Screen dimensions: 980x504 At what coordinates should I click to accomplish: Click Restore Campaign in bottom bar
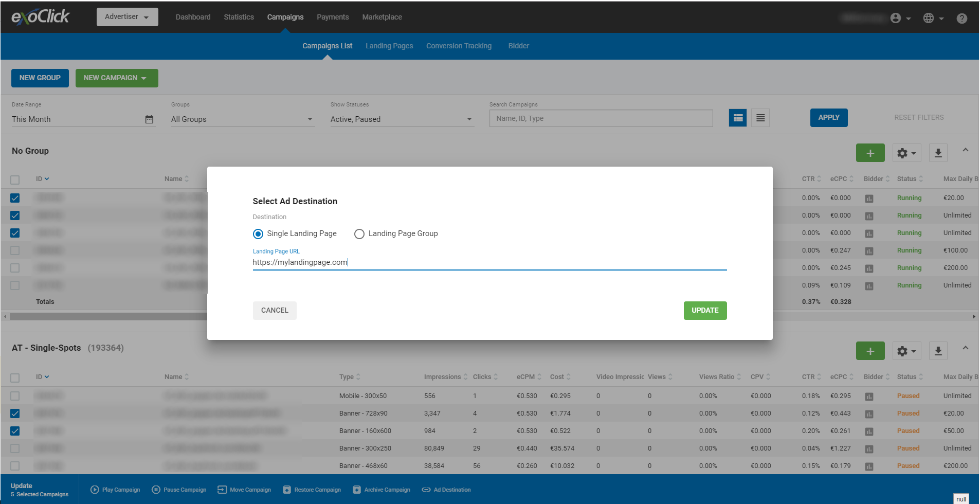(312, 490)
